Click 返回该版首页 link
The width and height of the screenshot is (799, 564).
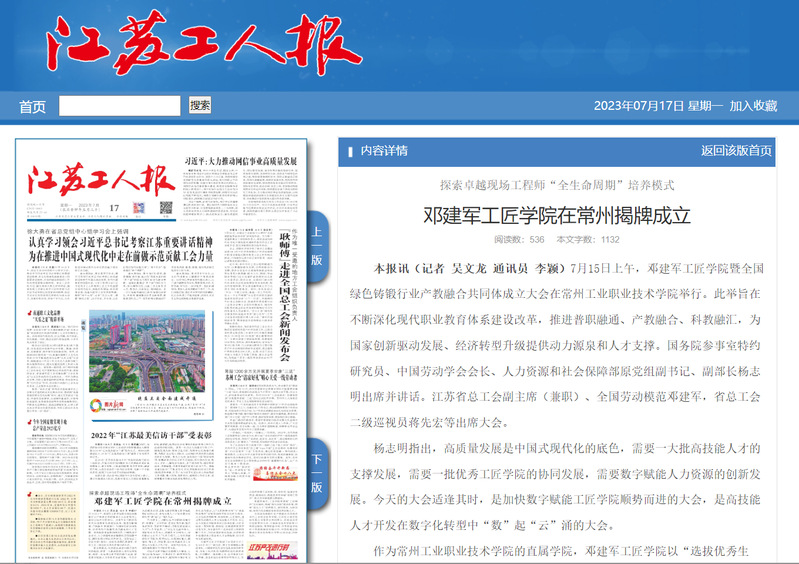click(736, 151)
